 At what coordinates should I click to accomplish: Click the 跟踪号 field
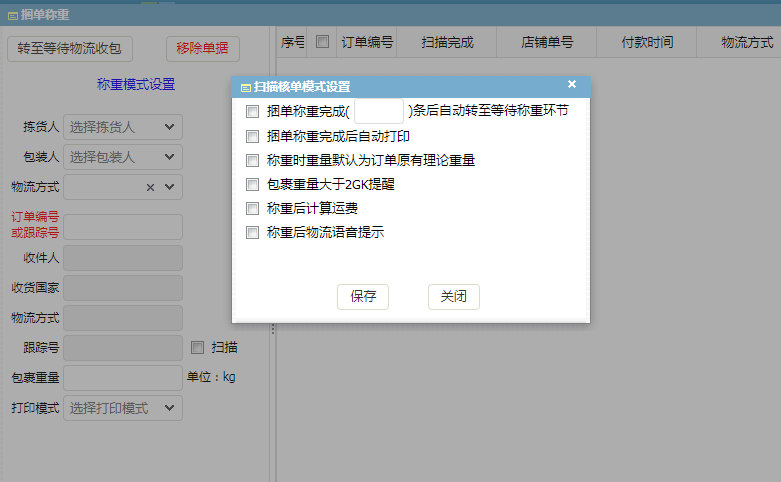click(x=123, y=348)
